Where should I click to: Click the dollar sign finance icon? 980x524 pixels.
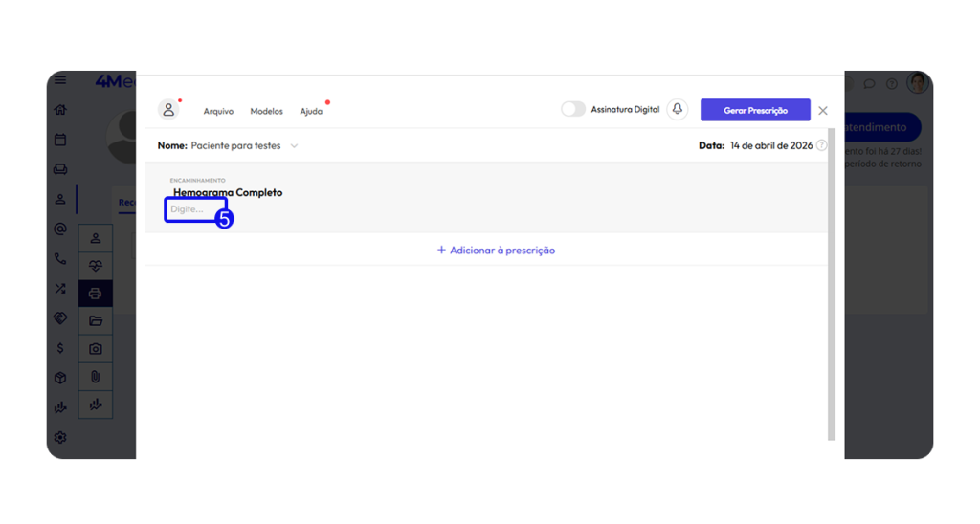tap(60, 348)
